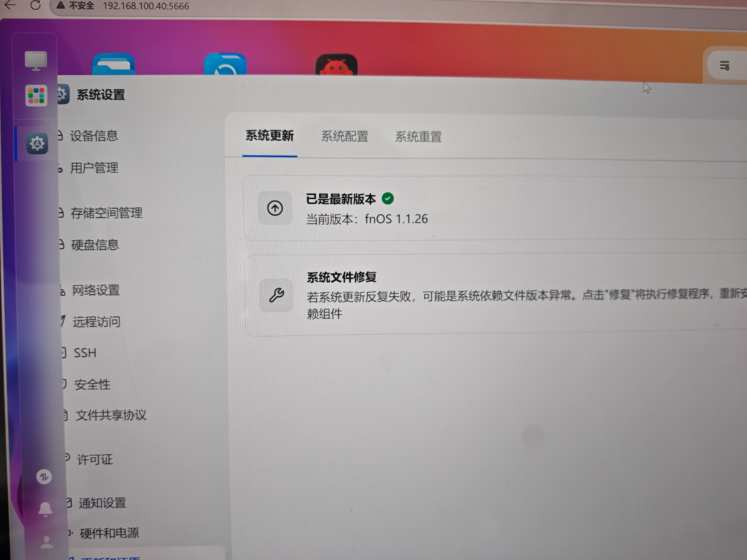Open the transfer tasks arrows icon
Viewport: 747px width, 560px height.
44,477
